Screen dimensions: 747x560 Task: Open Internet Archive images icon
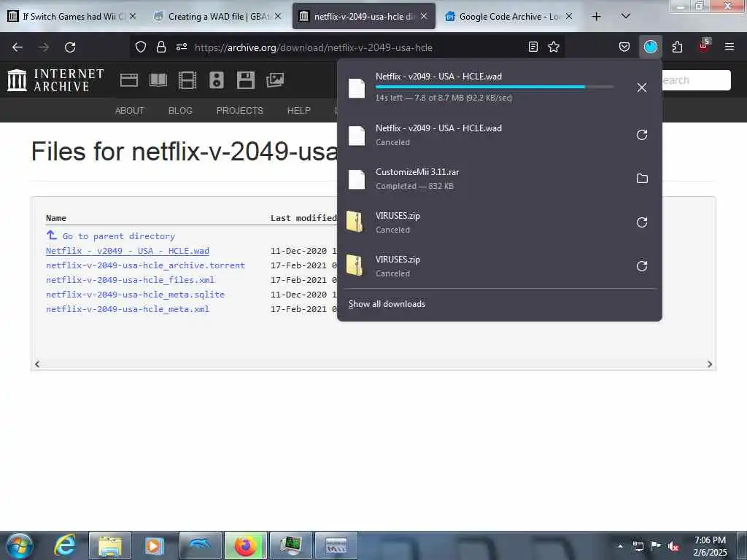pos(275,80)
